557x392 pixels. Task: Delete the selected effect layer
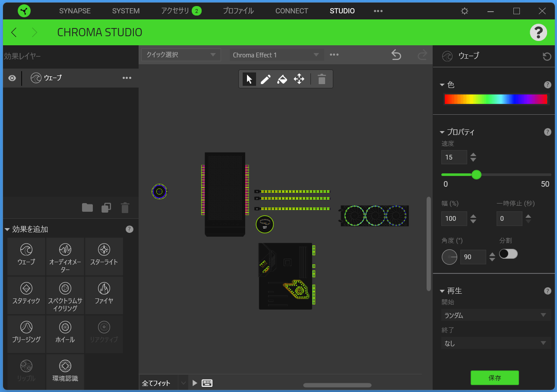(x=125, y=208)
